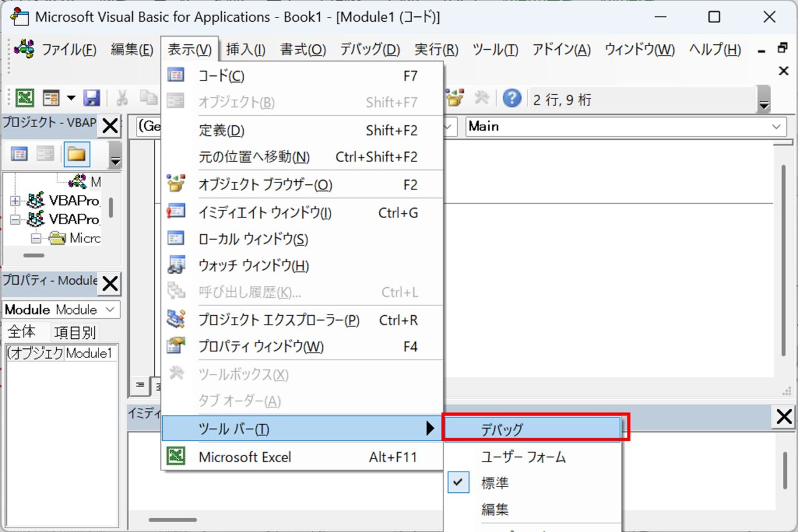Open the Insert UserForm dropdown arrow
This screenshot has height=532, width=798.
(x=70, y=98)
